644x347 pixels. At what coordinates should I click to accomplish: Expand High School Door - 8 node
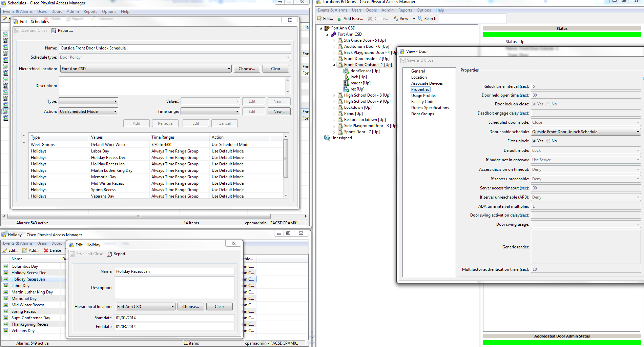tap(334, 96)
